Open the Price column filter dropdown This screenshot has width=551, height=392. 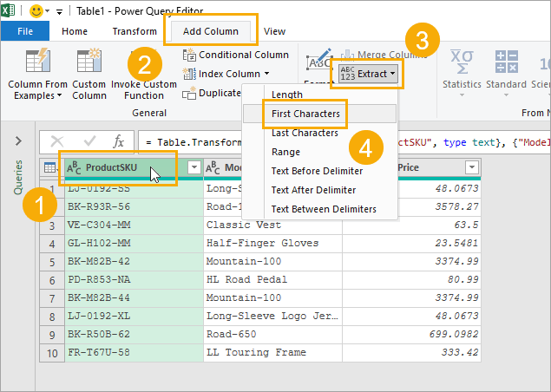click(x=471, y=167)
